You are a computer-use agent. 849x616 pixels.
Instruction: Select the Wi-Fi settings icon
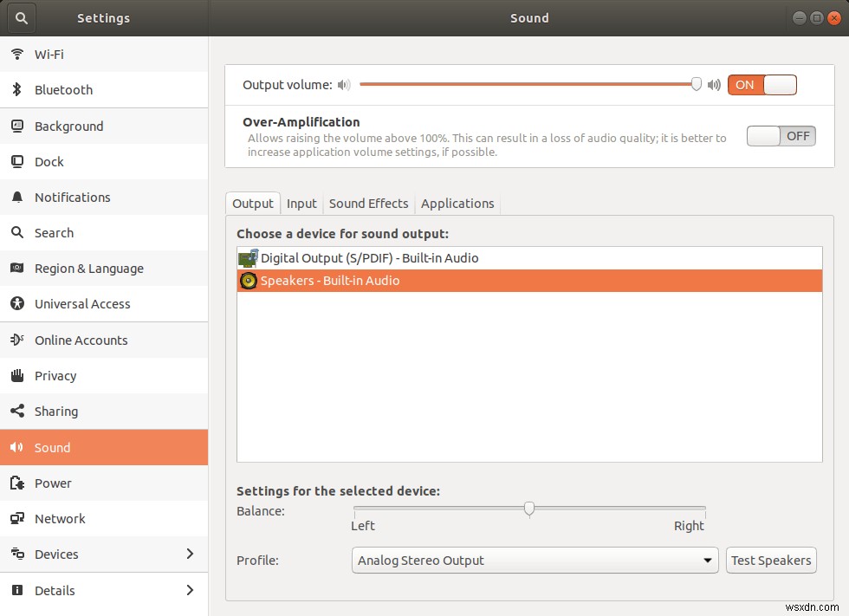pos(18,54)
